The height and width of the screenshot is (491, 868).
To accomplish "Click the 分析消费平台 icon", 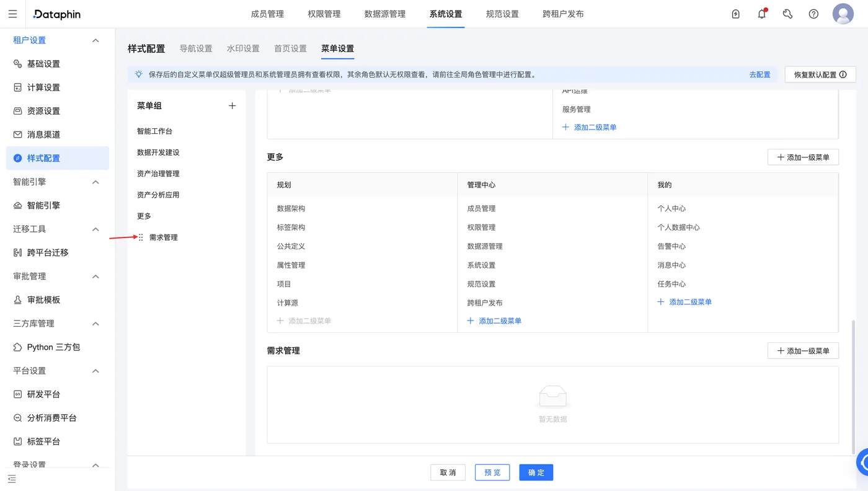I will pos(18,418).
